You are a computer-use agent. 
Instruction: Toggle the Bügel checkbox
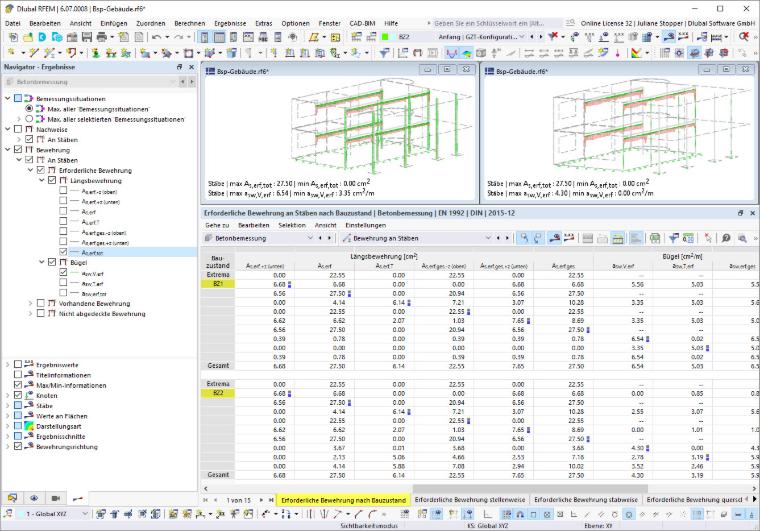pos(52,262)
